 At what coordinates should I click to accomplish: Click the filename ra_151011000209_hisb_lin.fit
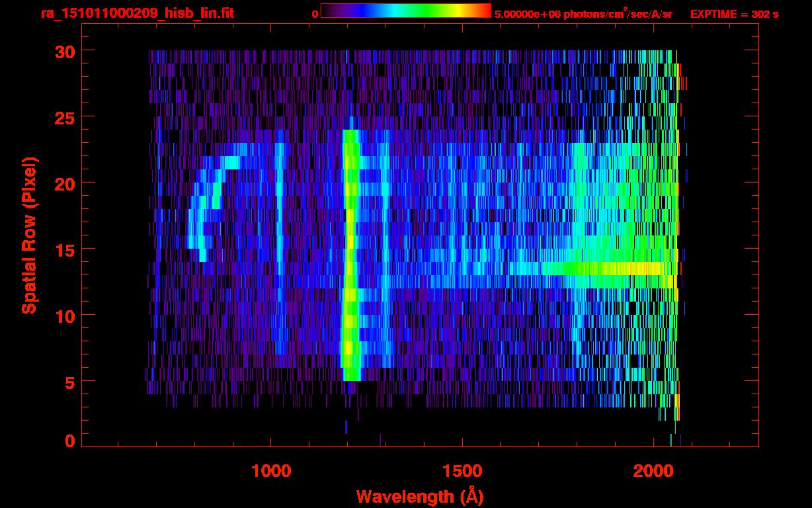click(137, 13)
